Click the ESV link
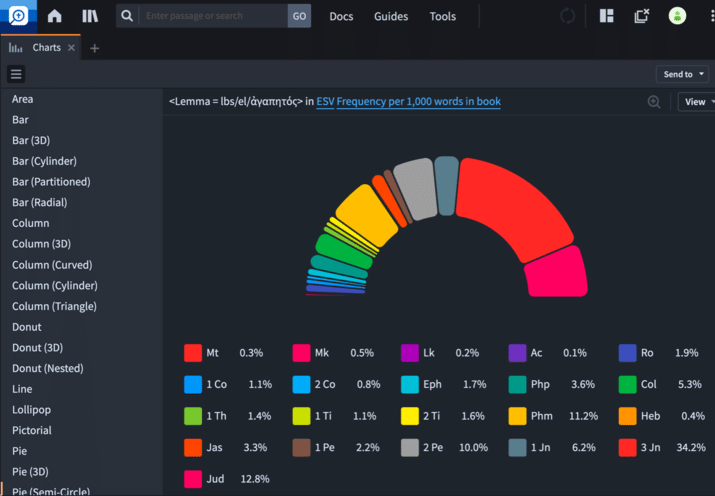Image resolution: width=715 pixels, height=496 pixels. [325, 102]
